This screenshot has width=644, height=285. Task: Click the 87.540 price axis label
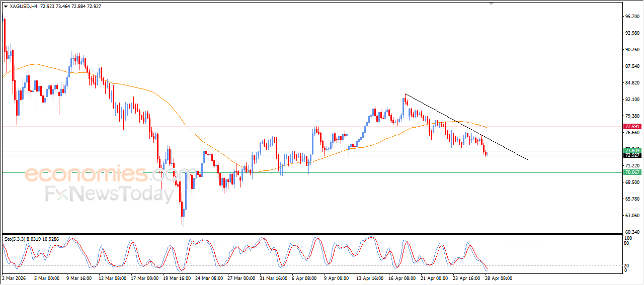coord(632,66)
